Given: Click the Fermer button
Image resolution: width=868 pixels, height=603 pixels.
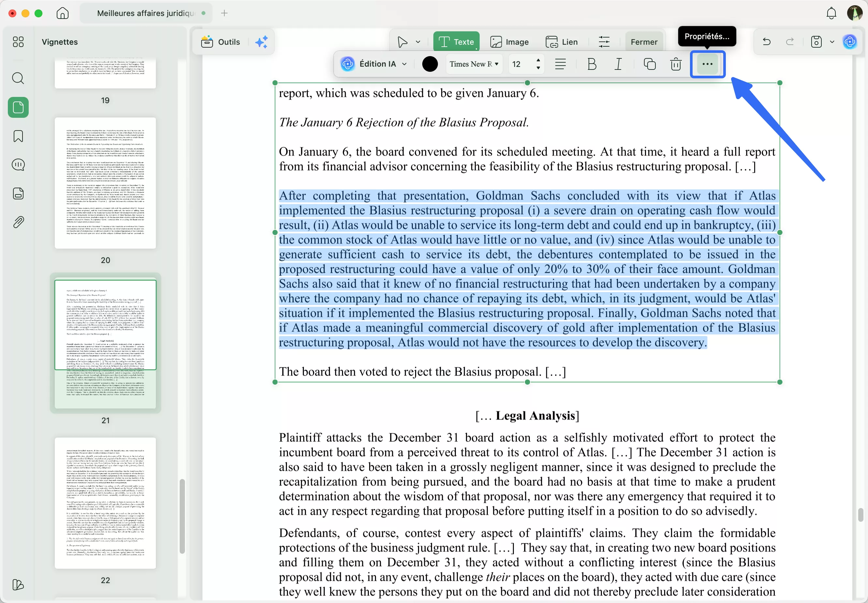Looking at the screenshot, I should [x=644, y=42].
